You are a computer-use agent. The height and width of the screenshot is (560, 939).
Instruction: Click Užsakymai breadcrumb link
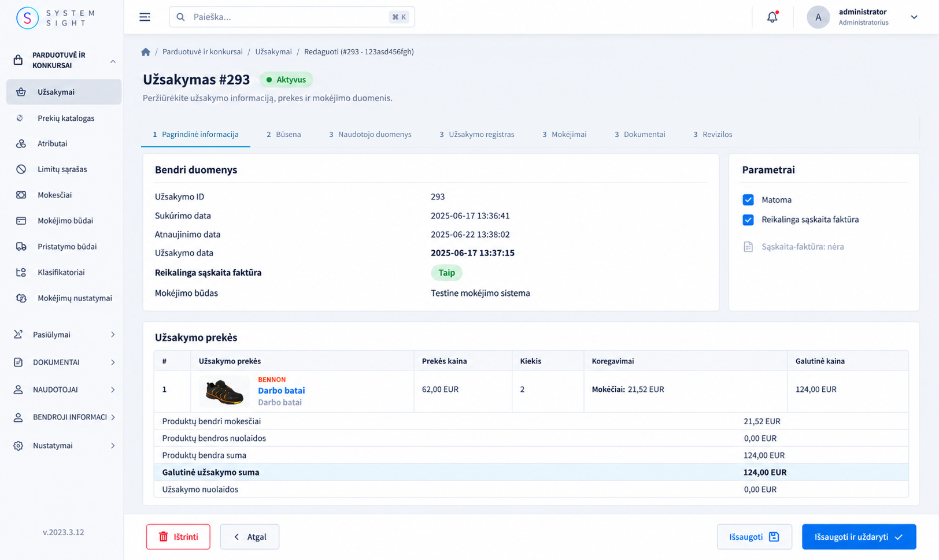pyautogui.click(x=273, y=52)
